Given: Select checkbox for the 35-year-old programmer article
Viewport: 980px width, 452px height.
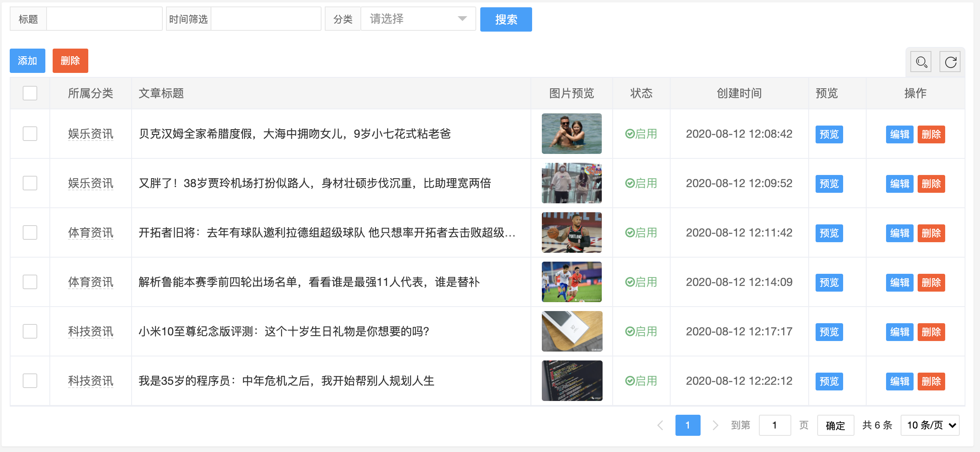Looking at the screenshot, I should point(30,381).
